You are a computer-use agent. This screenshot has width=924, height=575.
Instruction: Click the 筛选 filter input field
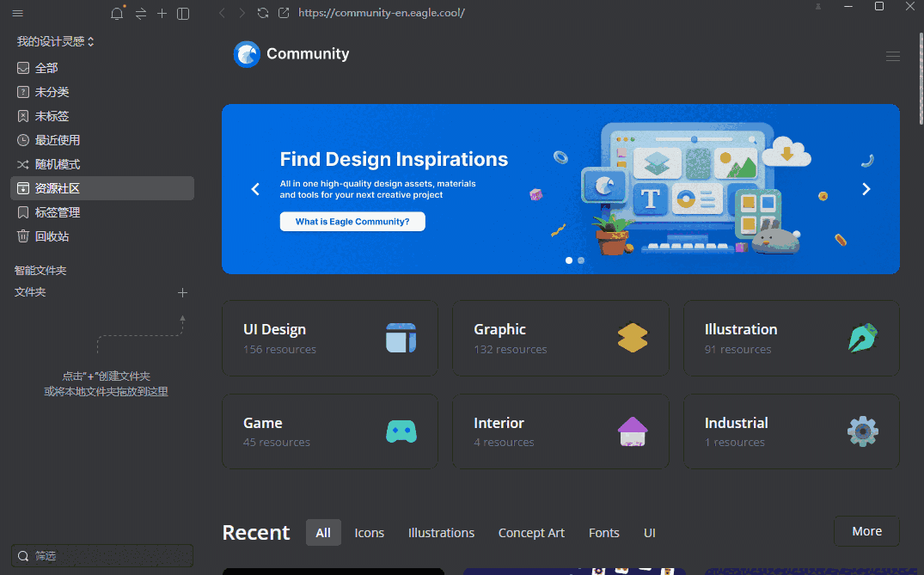coord(101,556)
